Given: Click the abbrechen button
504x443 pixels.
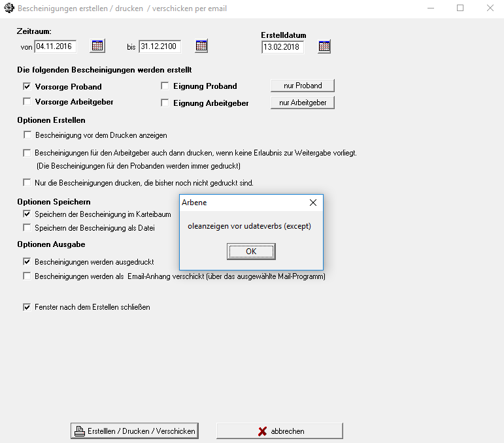Looking at the screenshot, I should point(280,431).
